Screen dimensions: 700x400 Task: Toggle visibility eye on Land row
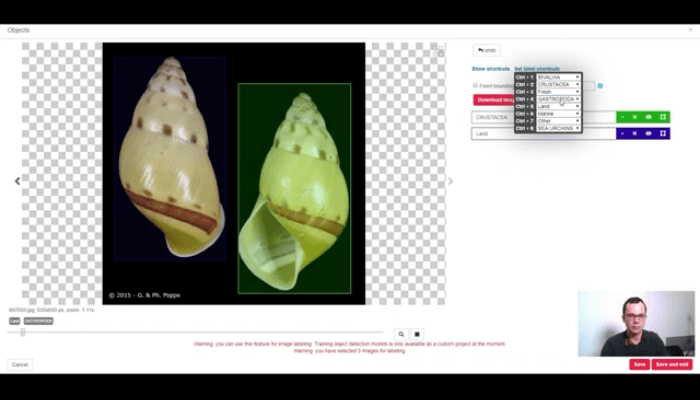click(x=648, y=133)
